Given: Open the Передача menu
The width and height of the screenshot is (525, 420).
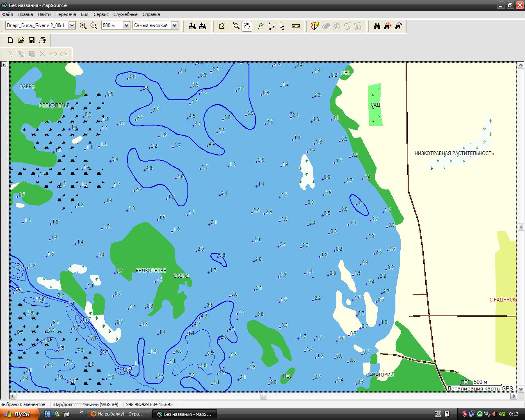Looking at the screenshot, I should point(66,14).
